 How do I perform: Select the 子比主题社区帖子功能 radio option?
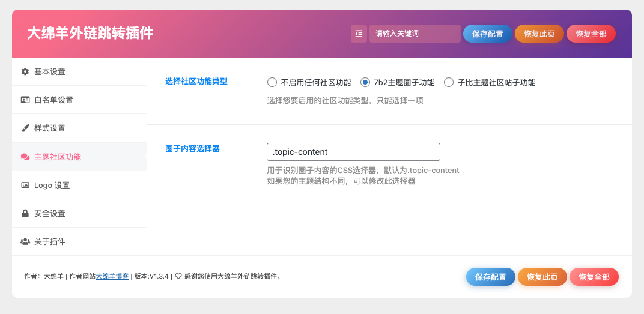[449, 82]
